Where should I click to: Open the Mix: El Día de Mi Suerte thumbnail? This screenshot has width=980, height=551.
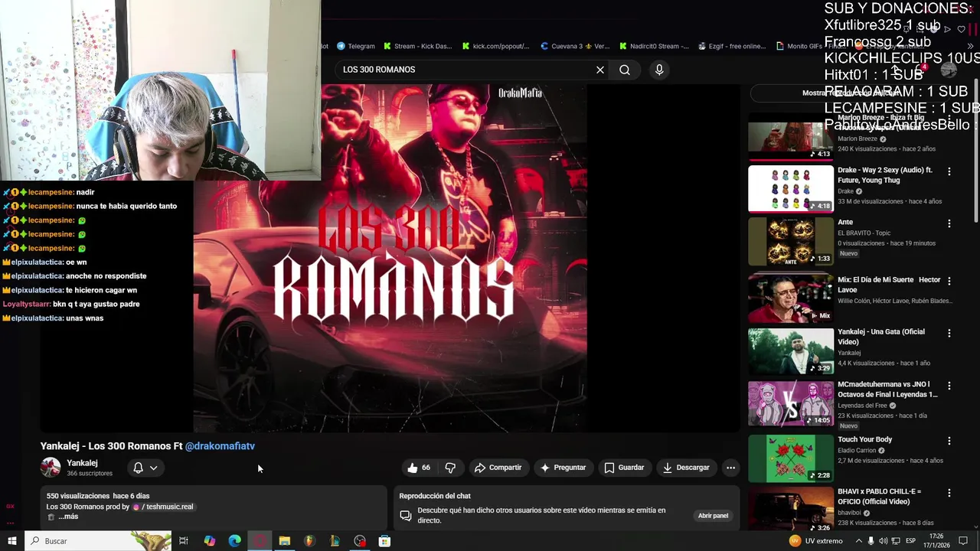click(x=790, y=298)
